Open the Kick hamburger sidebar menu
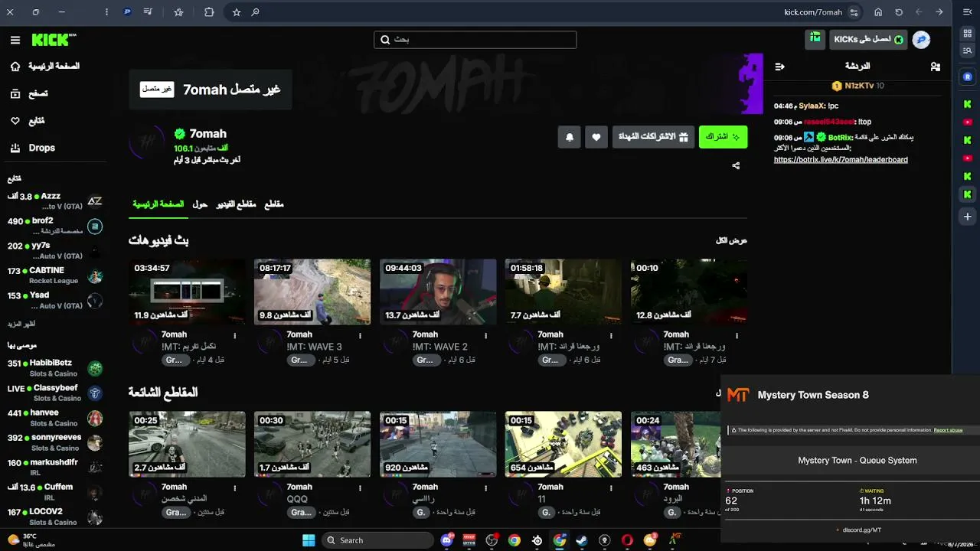 coord(15,40)
